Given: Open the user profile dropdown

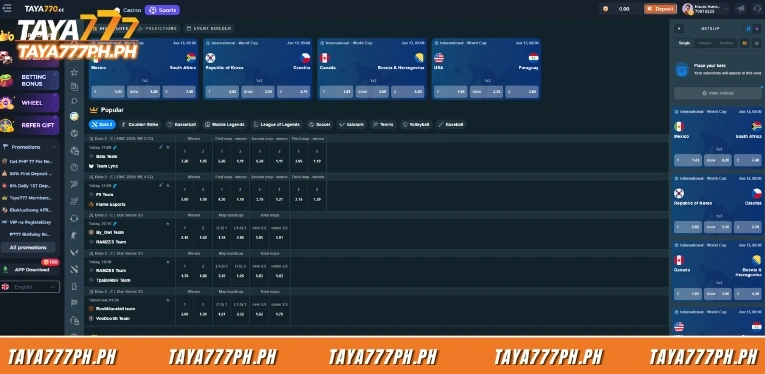Looking at the screenshot, I should click(705, 9).
